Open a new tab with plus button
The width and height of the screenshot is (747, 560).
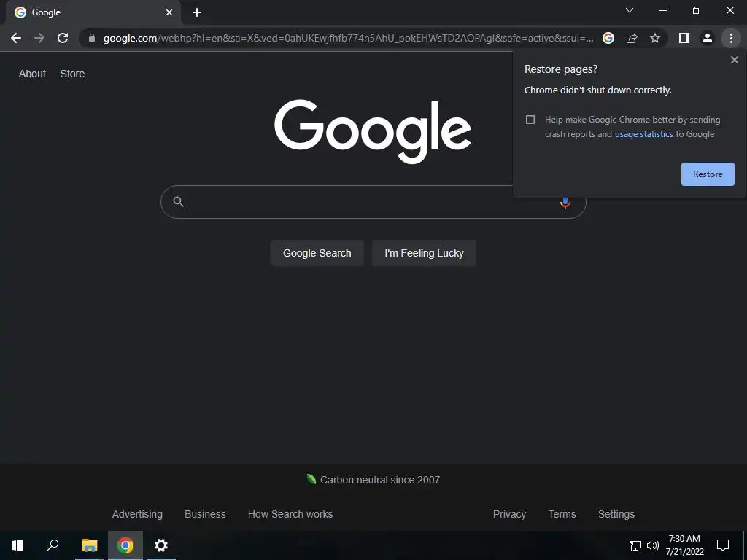[x=197, y=12]
